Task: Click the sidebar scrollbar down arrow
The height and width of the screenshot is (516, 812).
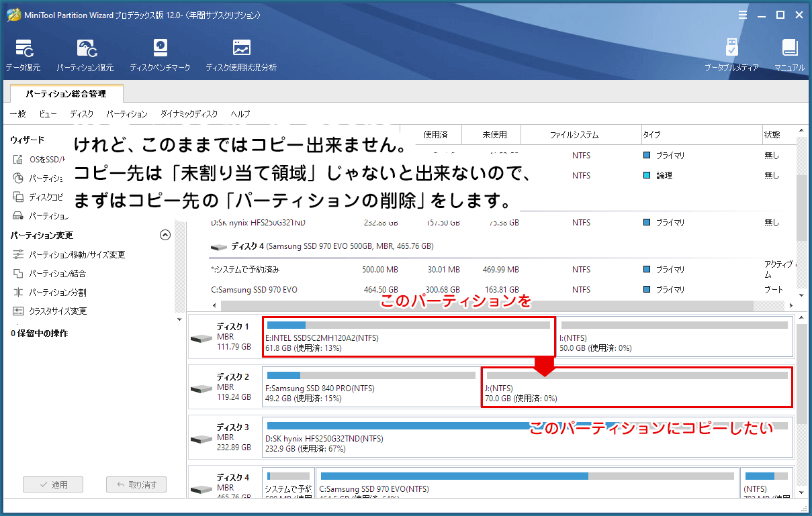Action: [x=179, y=320]
